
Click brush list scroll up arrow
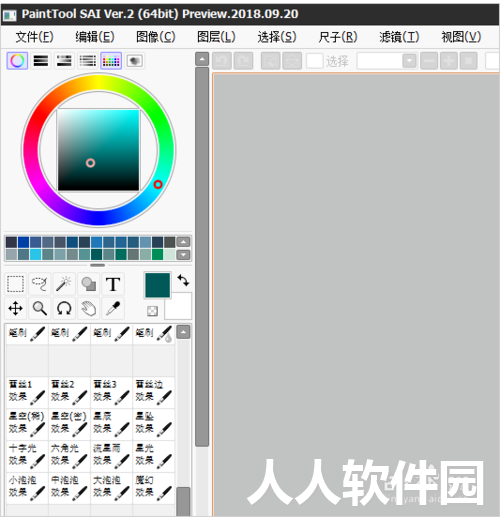[183, 332]
